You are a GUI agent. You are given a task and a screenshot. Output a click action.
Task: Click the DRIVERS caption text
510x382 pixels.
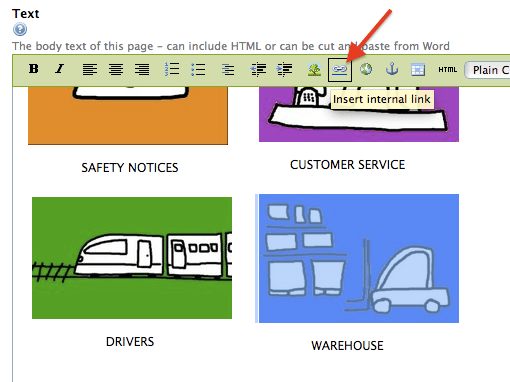130,342
